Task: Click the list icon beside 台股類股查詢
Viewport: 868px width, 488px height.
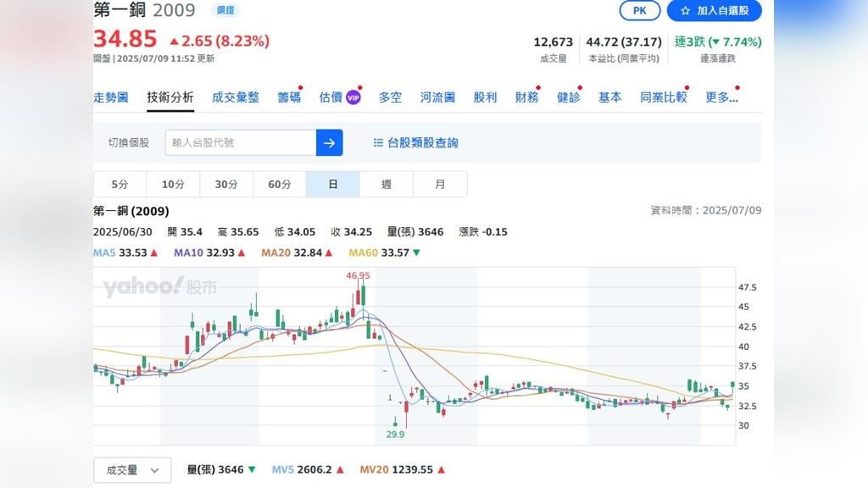Action: pyautogui.click(x=378, y=143)
